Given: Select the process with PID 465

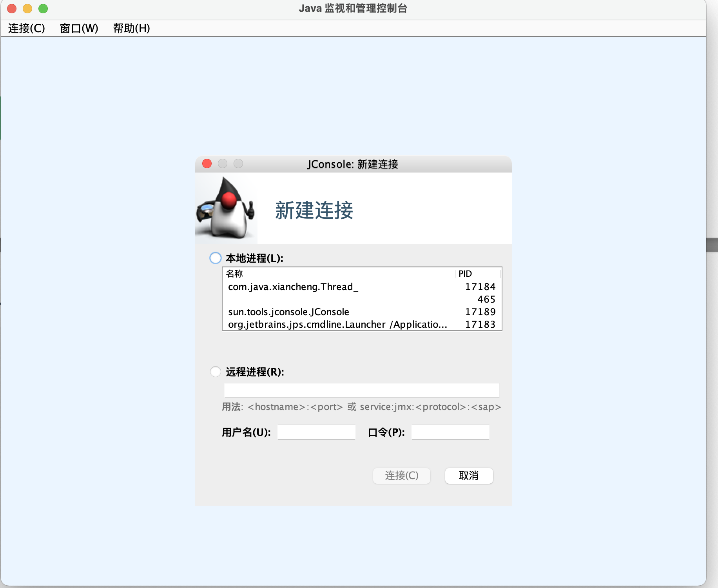Looking at the screenshot, I should pos(362,299).
